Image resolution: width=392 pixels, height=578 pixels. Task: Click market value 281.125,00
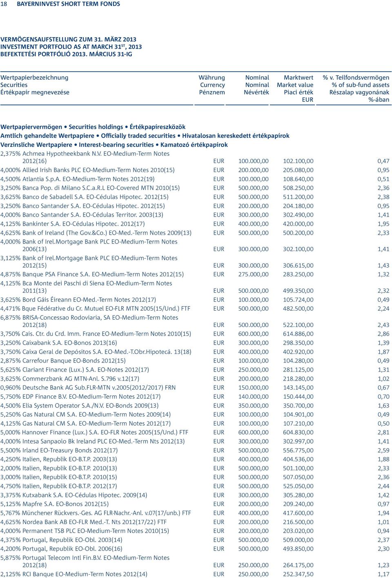click(298, 370)
